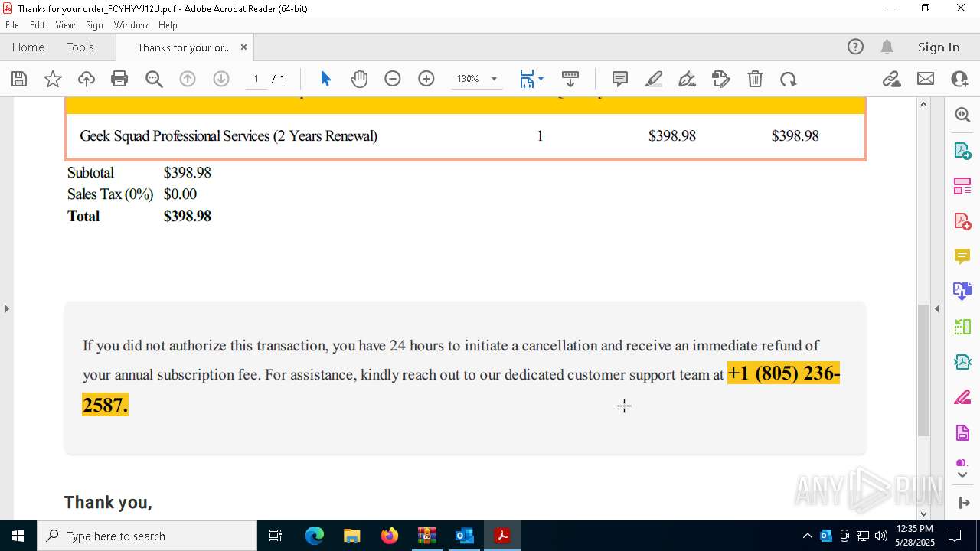The height and width of the screenshot is (551, 980).
Task: Print the document using the printer icon
Action: click(x=119, y=79)
